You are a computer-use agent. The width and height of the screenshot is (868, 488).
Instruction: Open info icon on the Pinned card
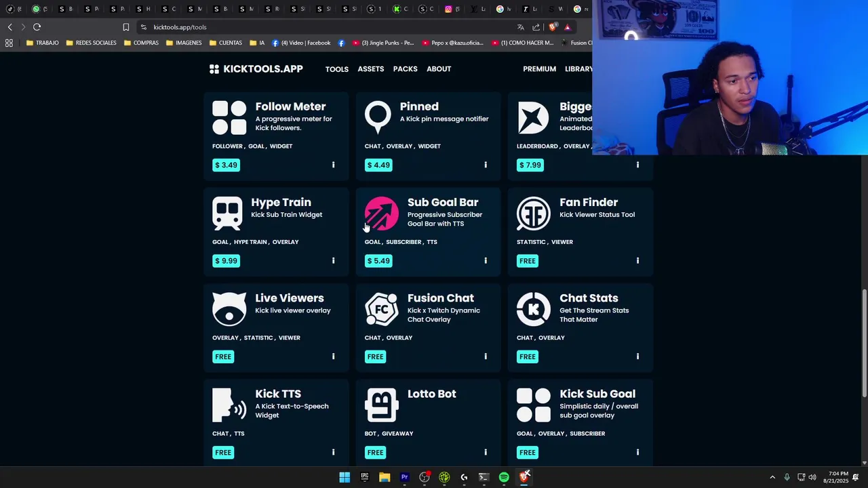pos(486,165)
